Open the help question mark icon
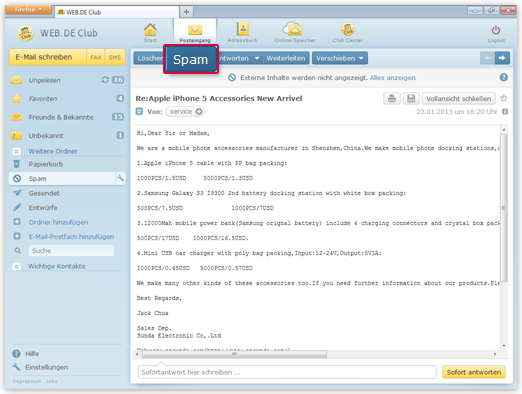Screen dimensions: 522x394 point(504,77)
